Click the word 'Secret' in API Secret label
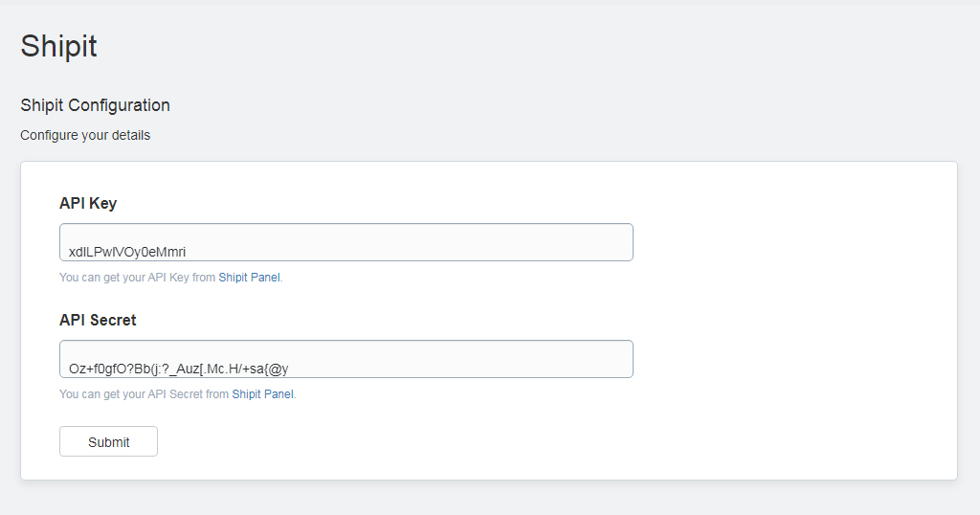 pyautogui.click(x=113, y=320)
